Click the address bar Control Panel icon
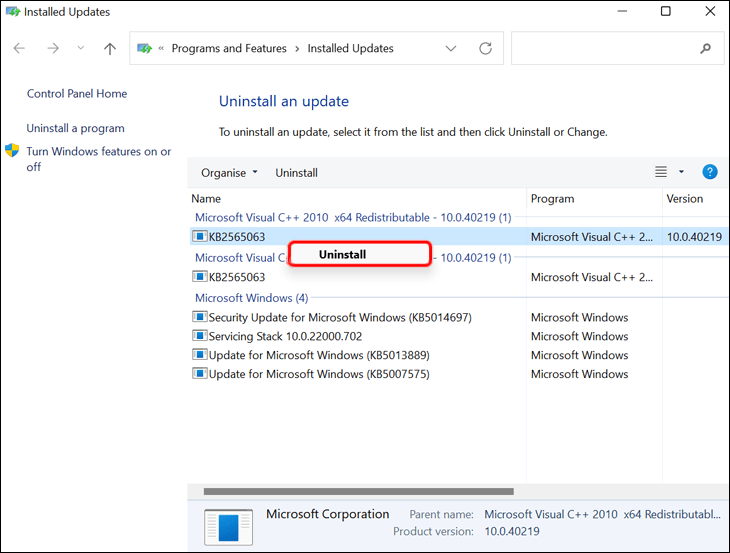This screenshot has width=730, height=553. (x=144, y=48)
